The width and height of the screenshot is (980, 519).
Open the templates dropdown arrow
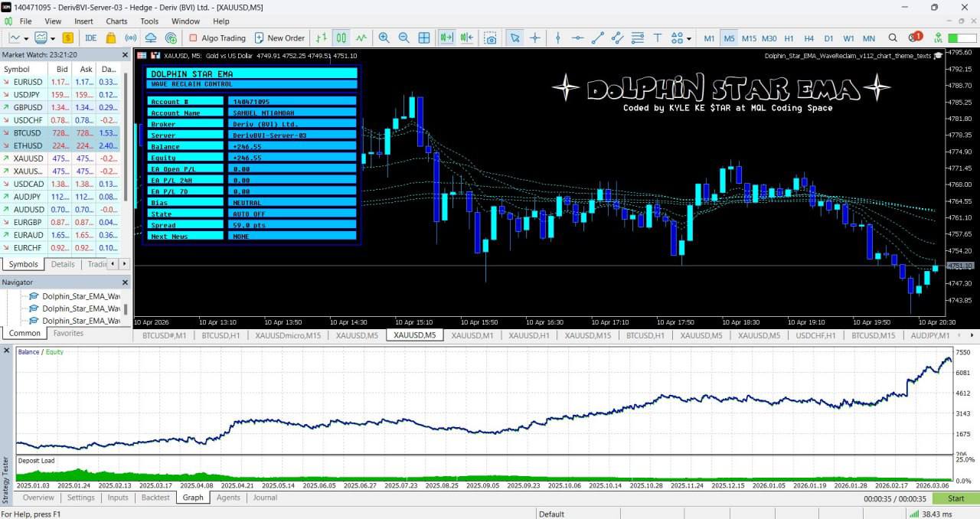click(51, 38)
